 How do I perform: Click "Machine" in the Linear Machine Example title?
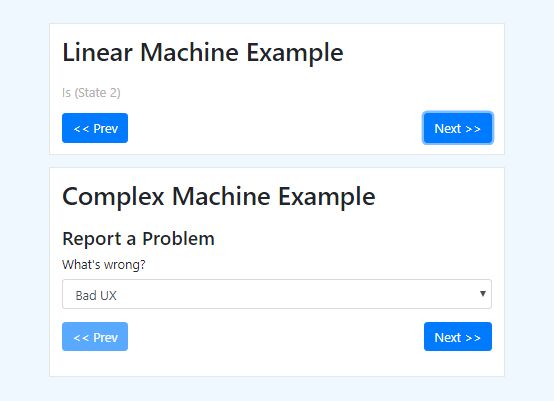[x=189, y=52]
